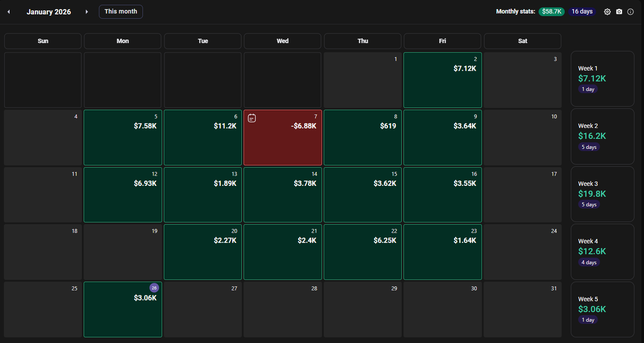This screenshot has width=644, height=343.
Task: Select empty January 4 day cell
Action: pyautogui.click(x=43, y=138)
